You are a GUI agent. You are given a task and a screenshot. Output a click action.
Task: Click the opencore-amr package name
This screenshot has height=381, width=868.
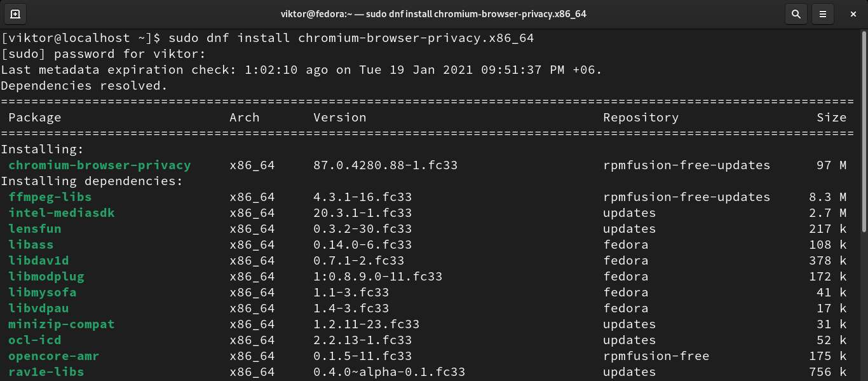pyautogui.click(x=53, y=356)
